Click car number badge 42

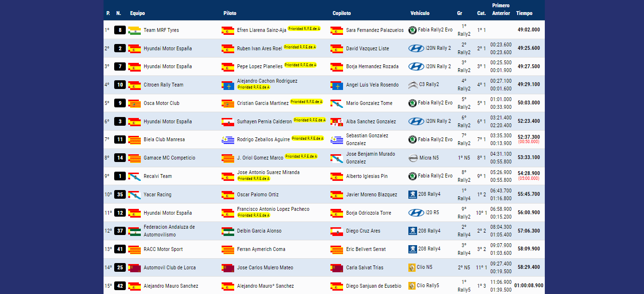click(120, 286)
